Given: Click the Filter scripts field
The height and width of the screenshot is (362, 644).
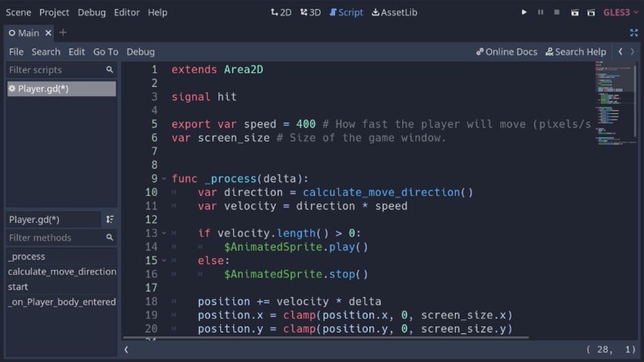Looking at the screenshot, I should coord(61,70).
